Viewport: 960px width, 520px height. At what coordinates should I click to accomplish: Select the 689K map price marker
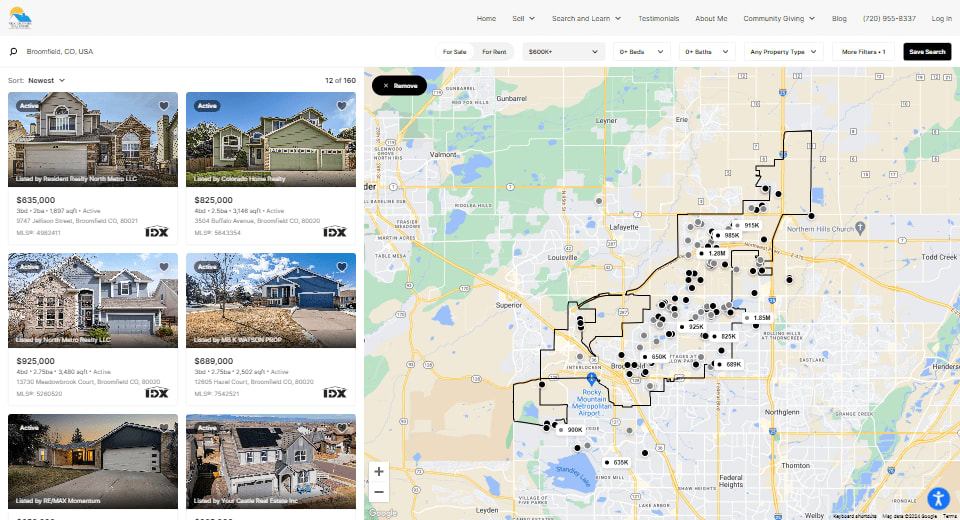click(x=730, y=364)
